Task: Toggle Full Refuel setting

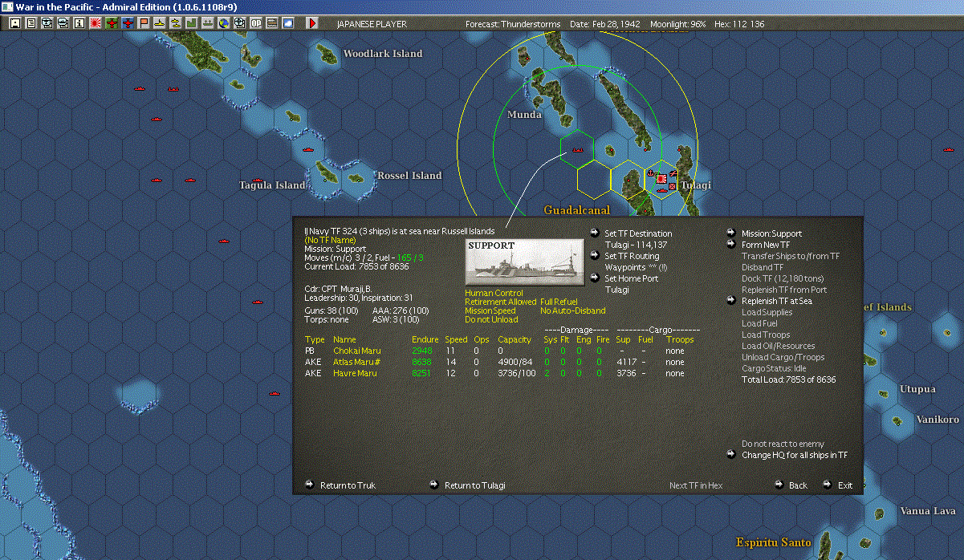Action: point(559,302)
